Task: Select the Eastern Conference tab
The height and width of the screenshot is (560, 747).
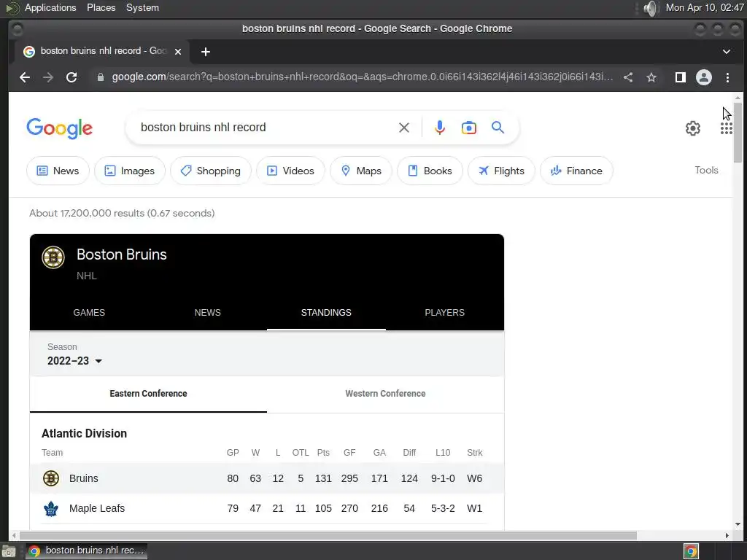Action: tap(148, 394)
